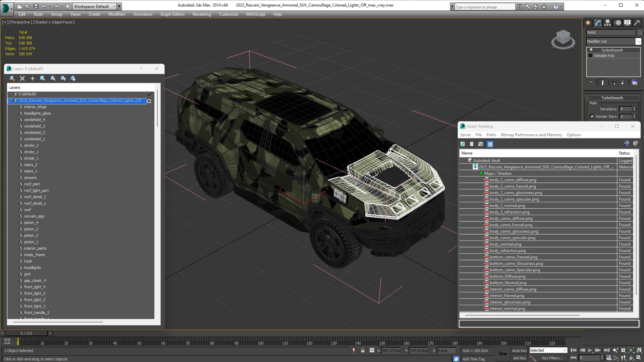Click the Play Animation button
The image size is (644, 362).
tap(590, 350)
